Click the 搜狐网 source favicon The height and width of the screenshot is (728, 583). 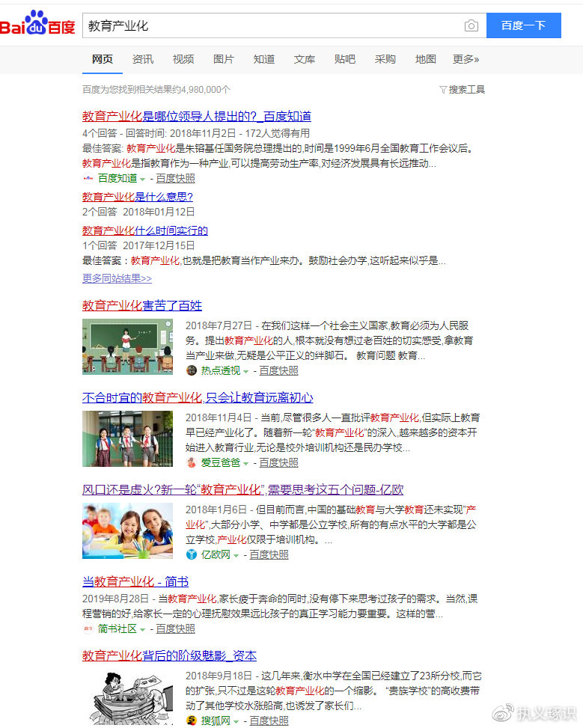click(192, 721)
